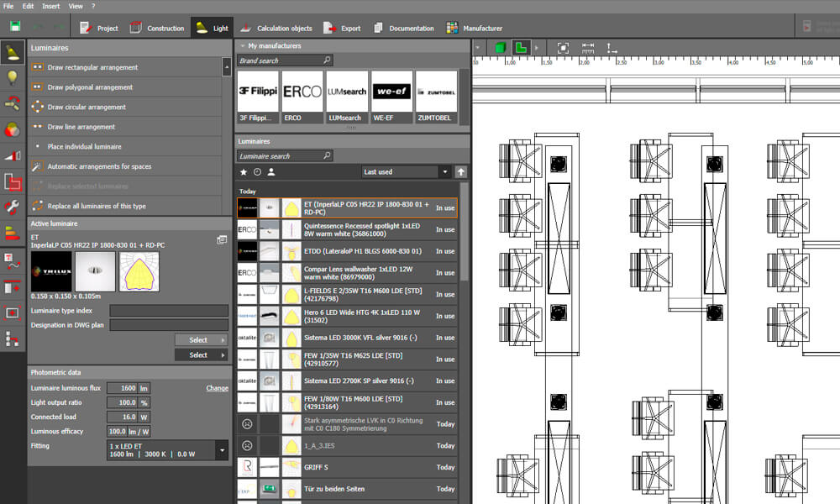840x504 pixels.
Task: Click Draw circular arrangement
Action: coord(87,108)
